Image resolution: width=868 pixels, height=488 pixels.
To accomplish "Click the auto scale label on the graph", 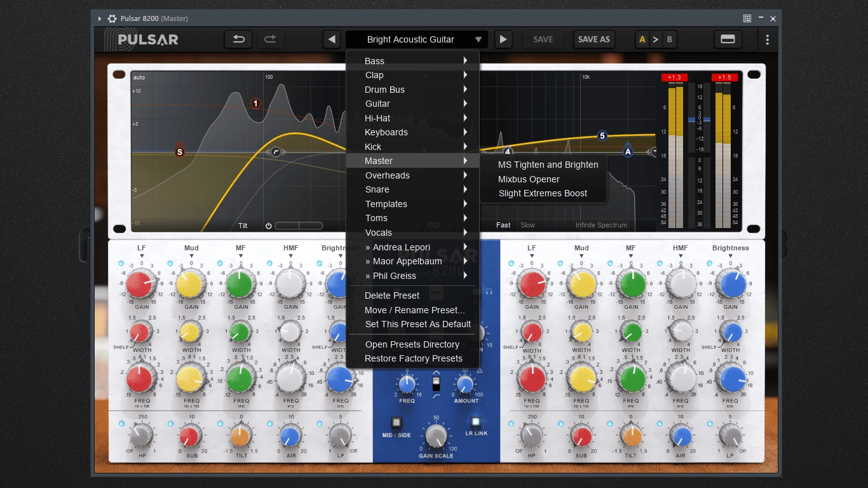I will [x=139, y=78].
